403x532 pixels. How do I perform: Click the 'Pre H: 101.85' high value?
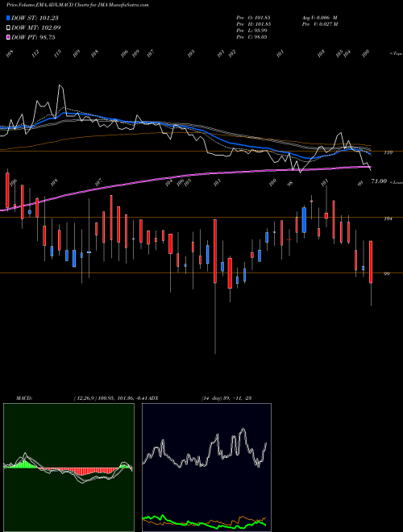253,24
